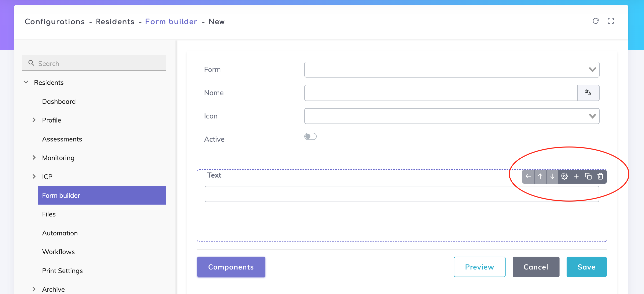
Task: Duplicate the Text component
Action: [588, 176]
